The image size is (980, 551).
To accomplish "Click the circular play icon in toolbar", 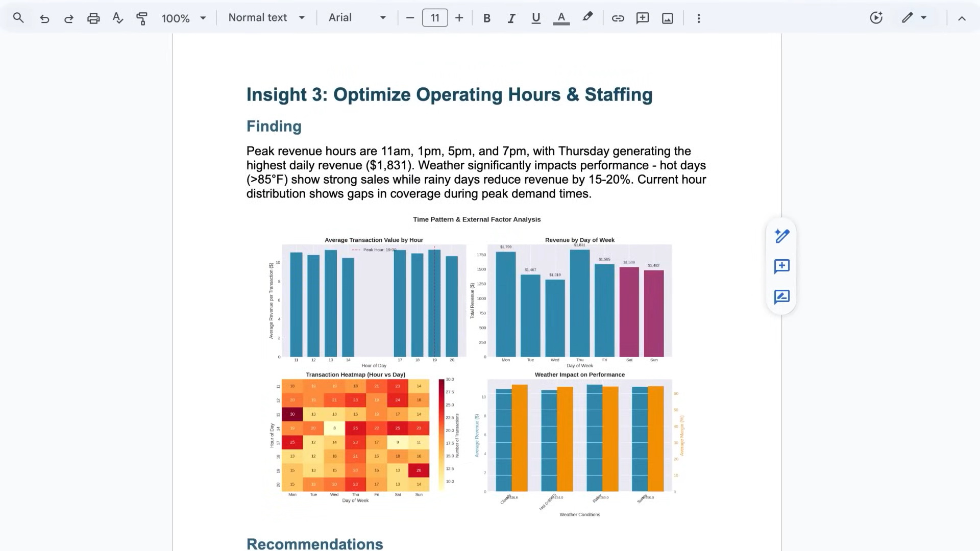I will [876, 18].
